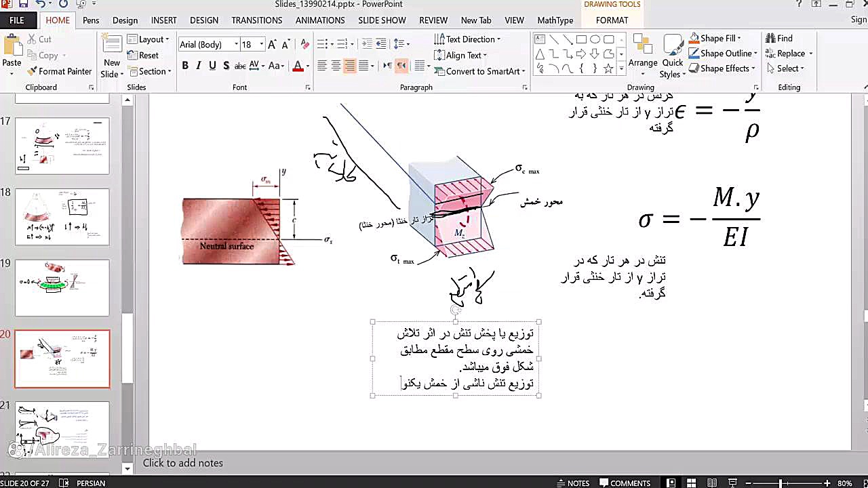Choose the isosceles triangle shape
The width and height of the screenshot is (868, 488).
(x=540, y=54)
